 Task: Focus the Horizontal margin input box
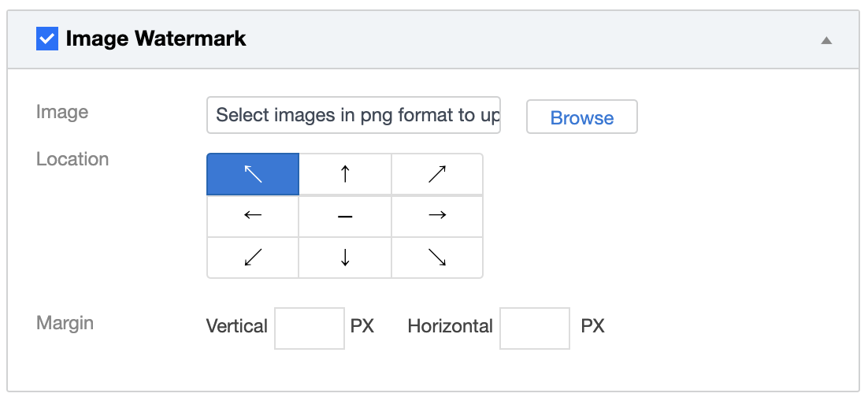pos(535,328)
